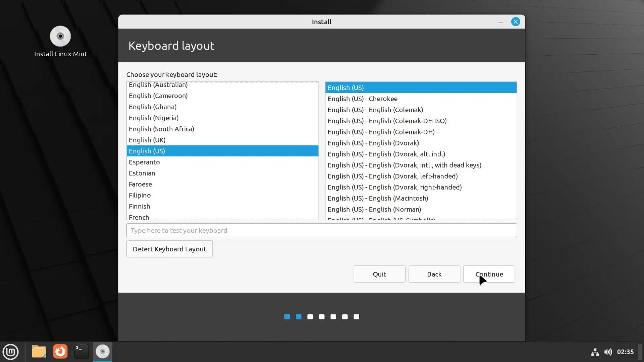The image size is (644, 362).
Task: Select the installer disc taskbar item
Action: tap(103, 352)
